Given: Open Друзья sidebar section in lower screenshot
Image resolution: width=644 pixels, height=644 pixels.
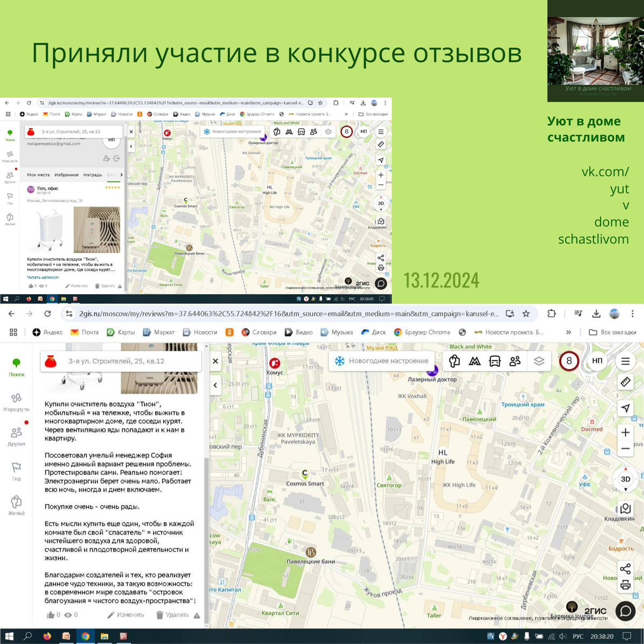Looking at the screenshot, I should pyautogui.click(x=17, y=436).
